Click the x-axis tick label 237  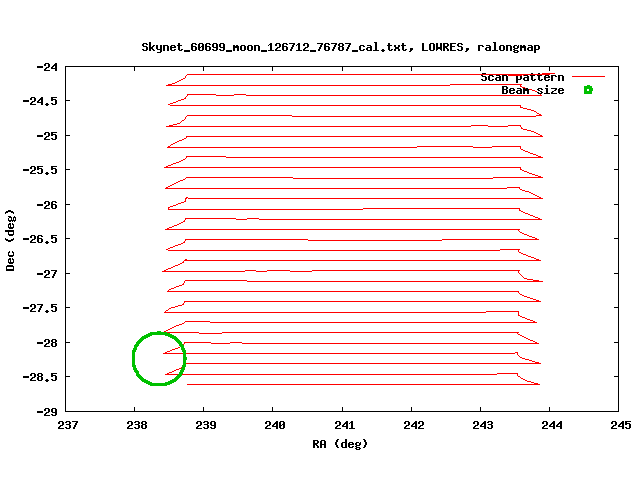pyautogui.click(x=67, y=425)
